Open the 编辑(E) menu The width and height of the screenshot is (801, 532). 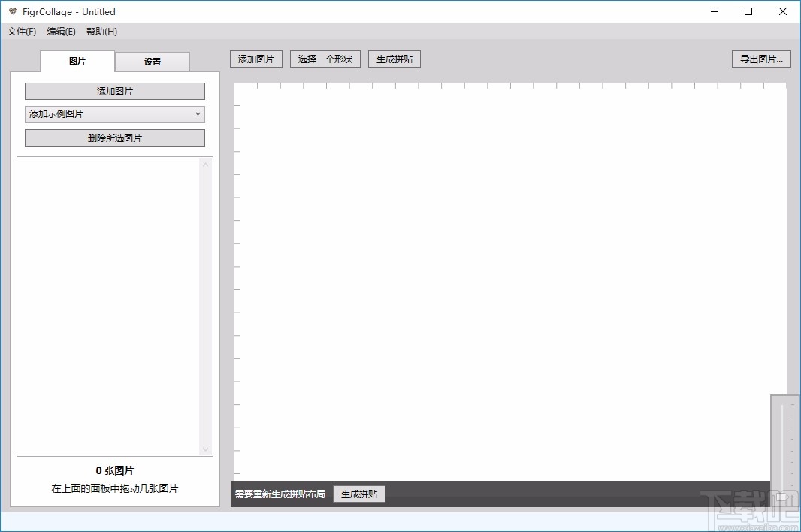[x=62, y=31]
